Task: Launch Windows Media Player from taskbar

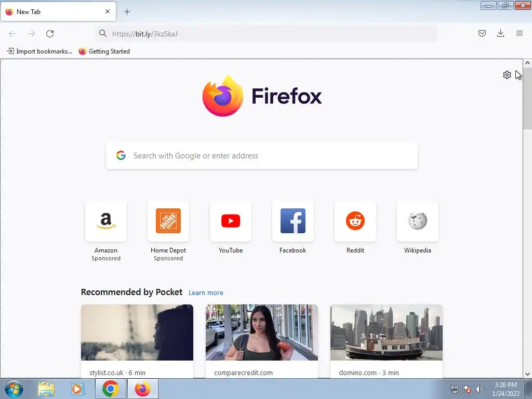Action: [x=78, y=389]
